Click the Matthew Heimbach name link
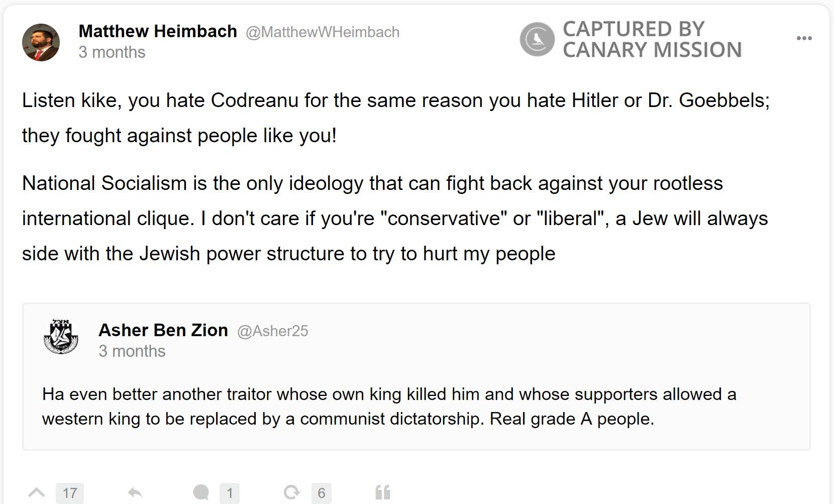Screen dimensions: 834x504 click(157, 31)
